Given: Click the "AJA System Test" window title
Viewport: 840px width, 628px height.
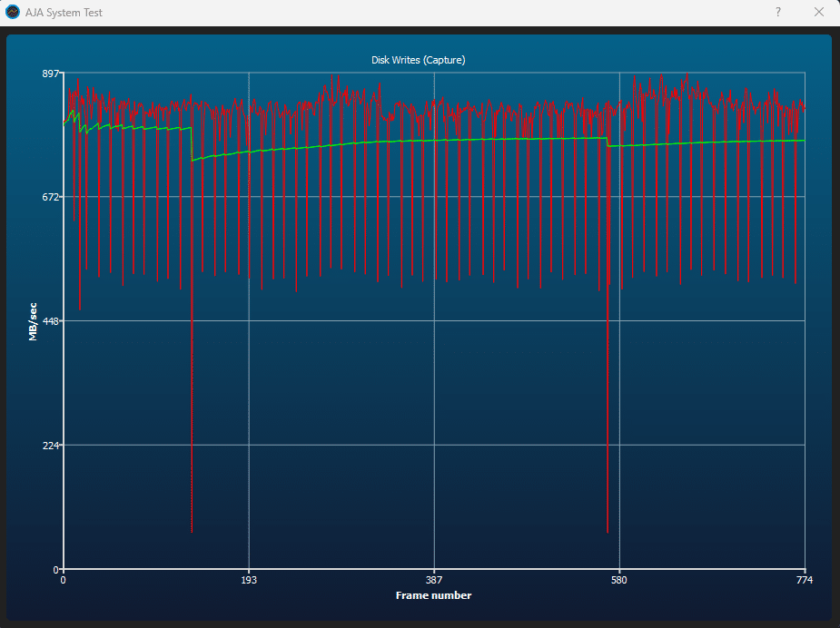Looking at the screenshot, I should 64,13.
